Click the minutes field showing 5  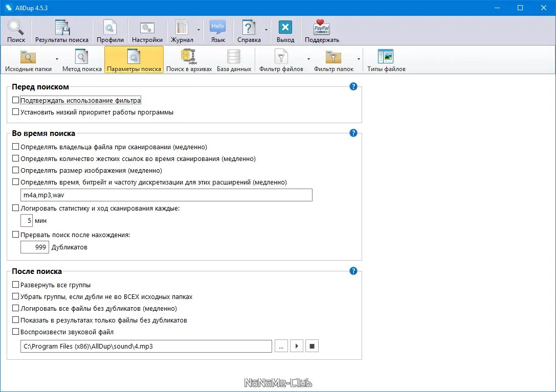click(27, 220)
